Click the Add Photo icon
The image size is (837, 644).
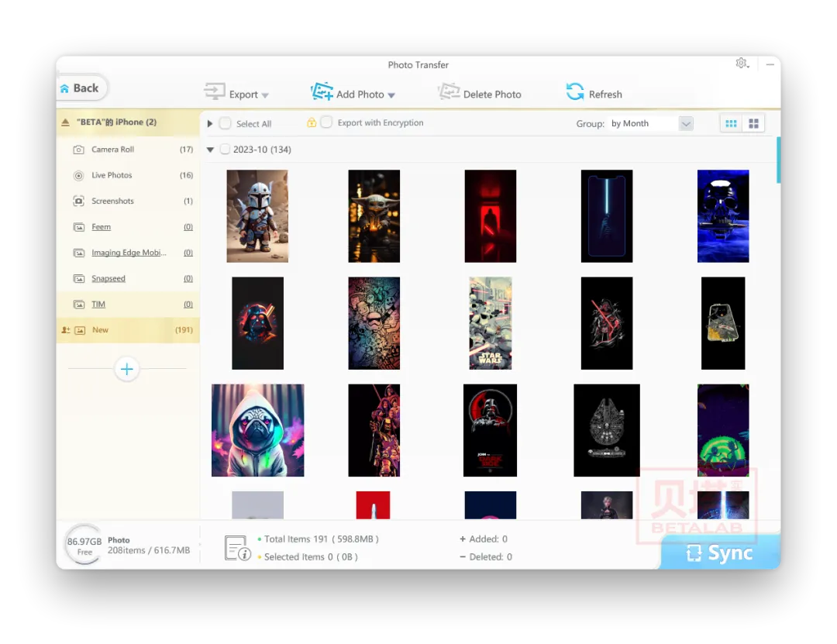click(x=322, y=91)
